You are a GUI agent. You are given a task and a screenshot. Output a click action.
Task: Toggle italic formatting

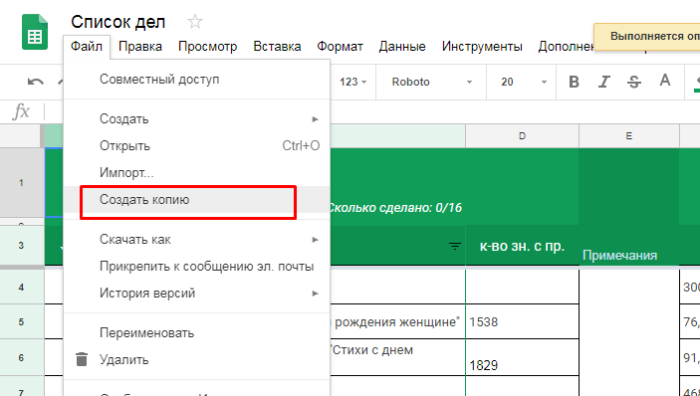(x=604, y=82)
